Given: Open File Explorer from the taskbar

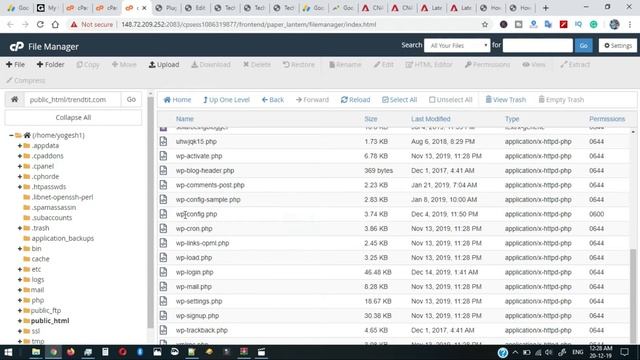Looking at the screenshot, I should coord(36,352).
